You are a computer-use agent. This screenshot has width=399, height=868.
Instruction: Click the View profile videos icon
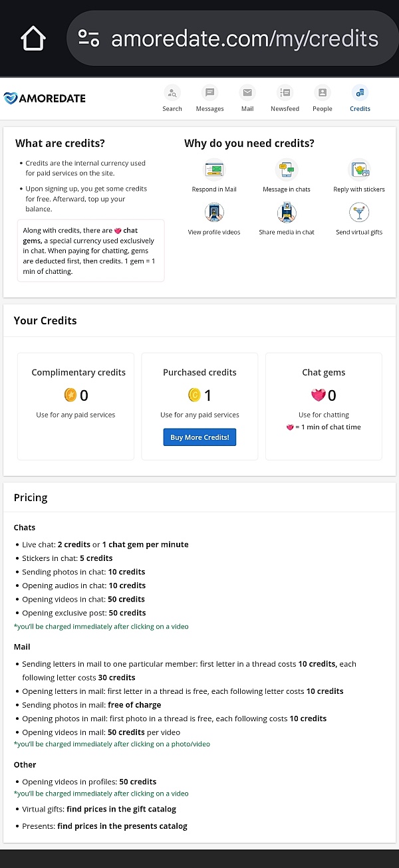pos(214,213)
